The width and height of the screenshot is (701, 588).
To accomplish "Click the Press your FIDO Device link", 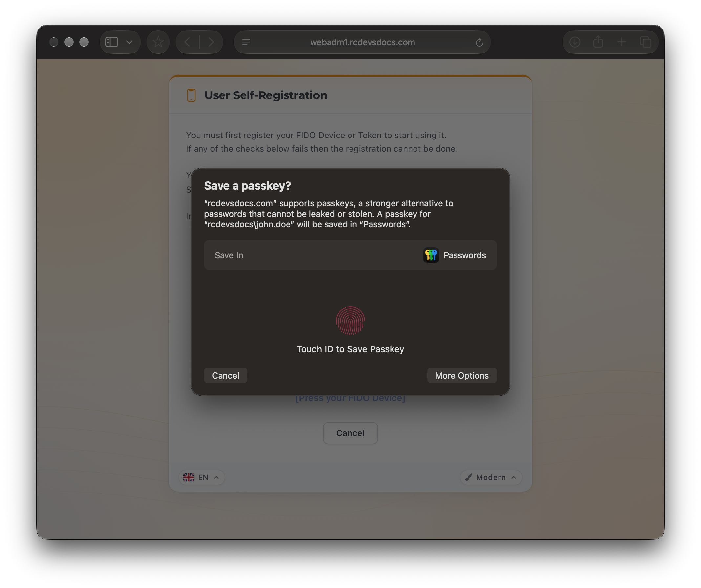I will point(350,398).
